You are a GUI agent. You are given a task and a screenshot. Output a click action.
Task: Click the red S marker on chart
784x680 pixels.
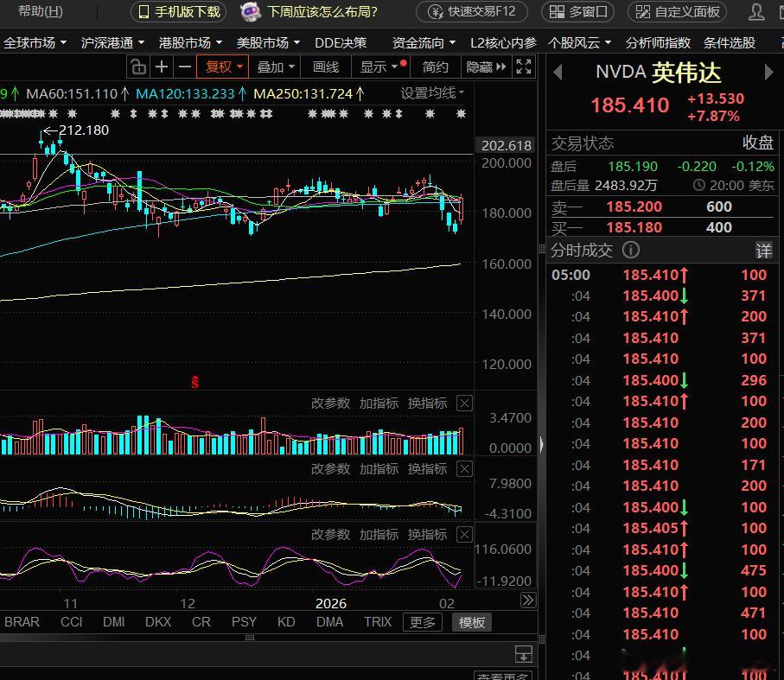pos(195,382)
